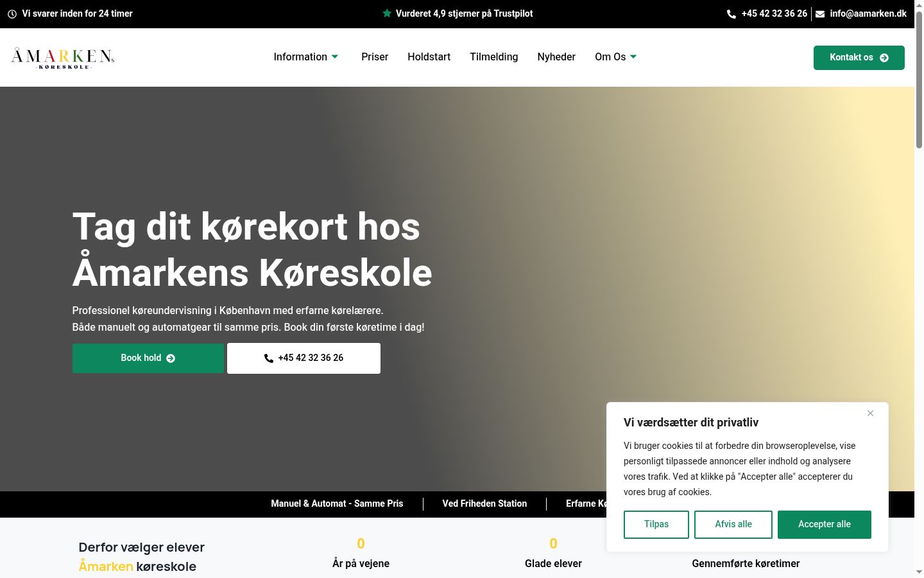Choose Tilpas in cookie dialog
924x578 pixels.
(x=656, y=525)
